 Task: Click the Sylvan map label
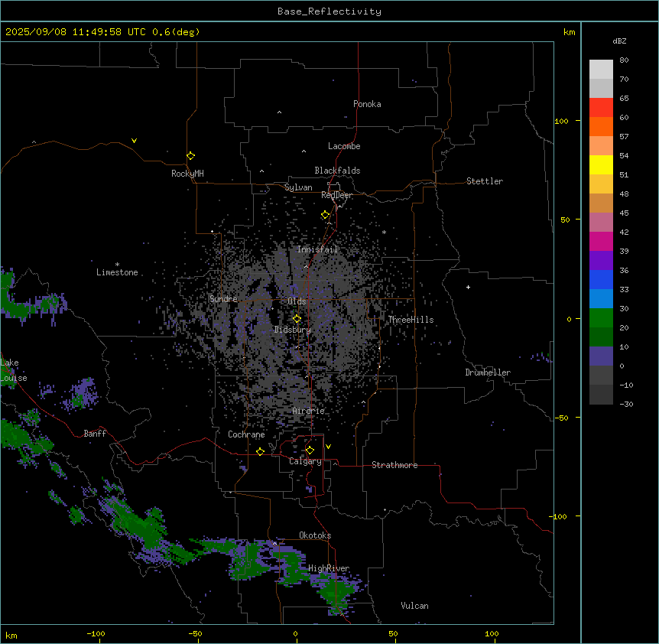[298, 187]
